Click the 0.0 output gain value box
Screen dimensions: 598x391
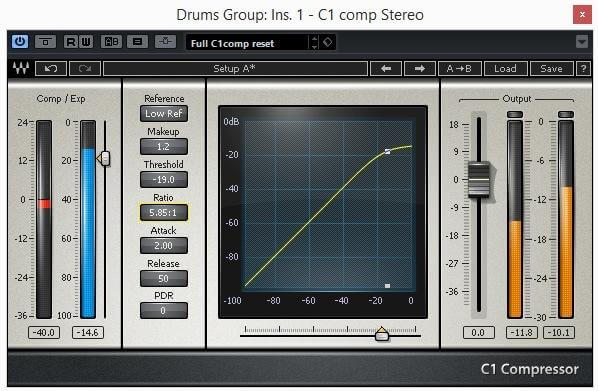pyautogui.click(x=479, y=333)
